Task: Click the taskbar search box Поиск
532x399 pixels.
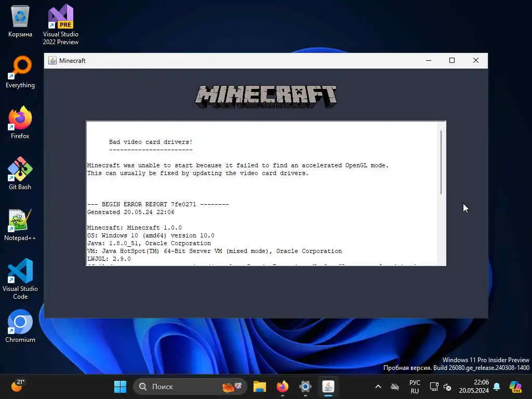Action: coord(190,387)
